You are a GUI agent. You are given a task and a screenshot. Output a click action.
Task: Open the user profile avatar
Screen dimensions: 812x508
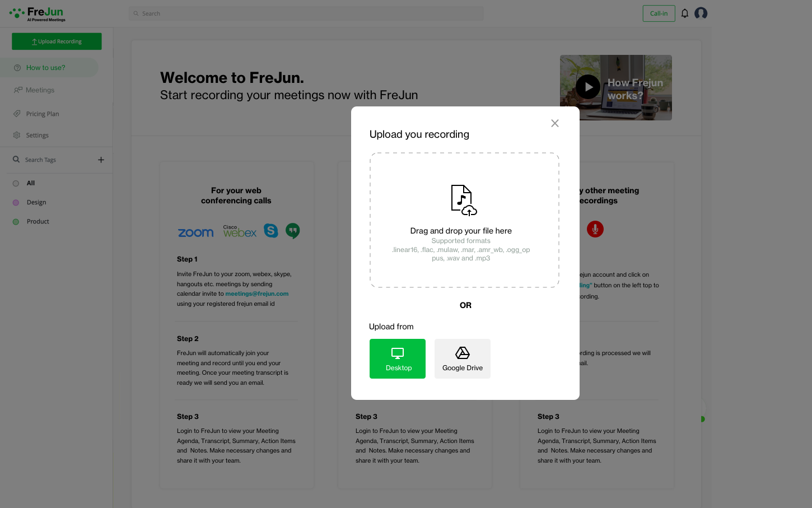pos(701,13)
